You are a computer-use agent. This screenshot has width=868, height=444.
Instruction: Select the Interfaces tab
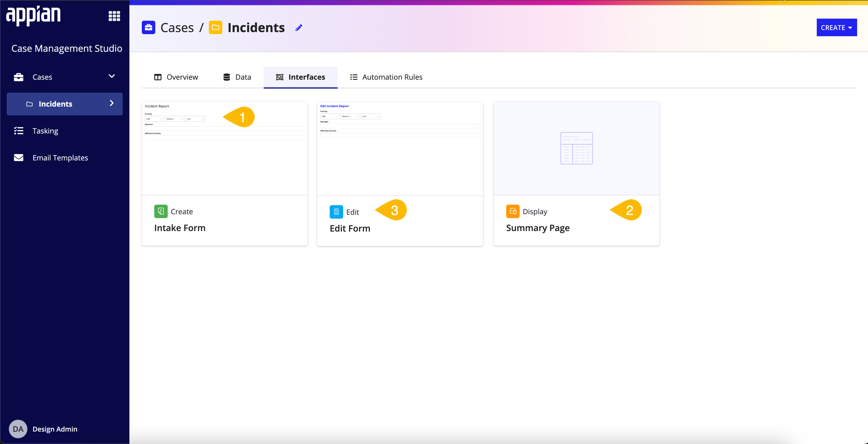coord(300,77)
